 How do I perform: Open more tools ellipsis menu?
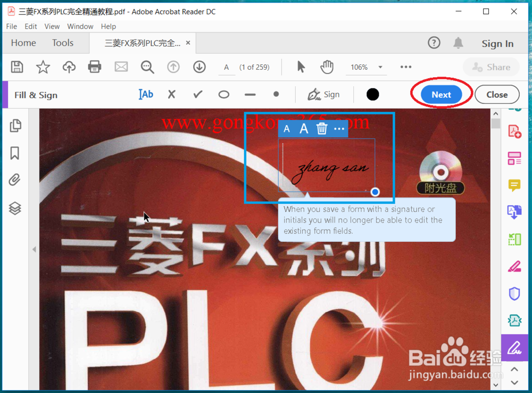point(406,67)
